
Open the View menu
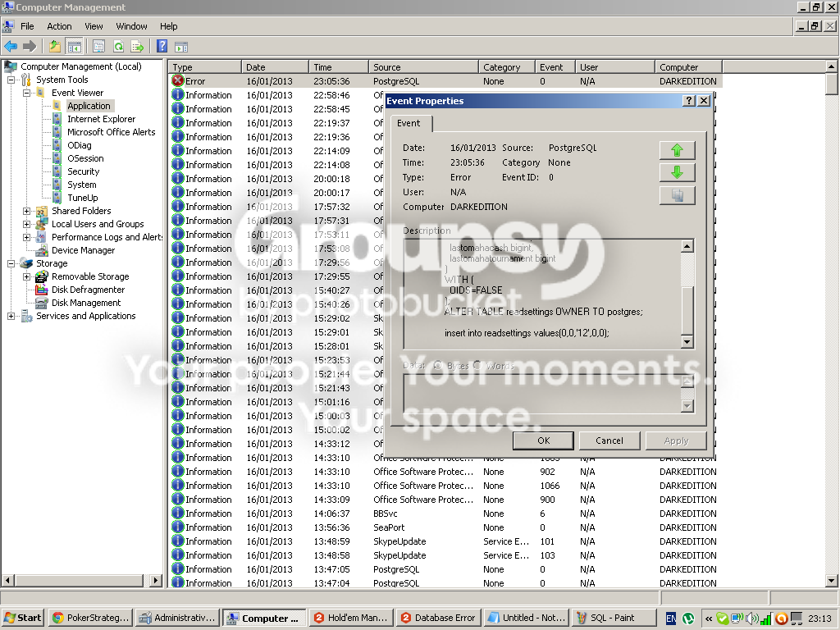click(x=94, y=26)
